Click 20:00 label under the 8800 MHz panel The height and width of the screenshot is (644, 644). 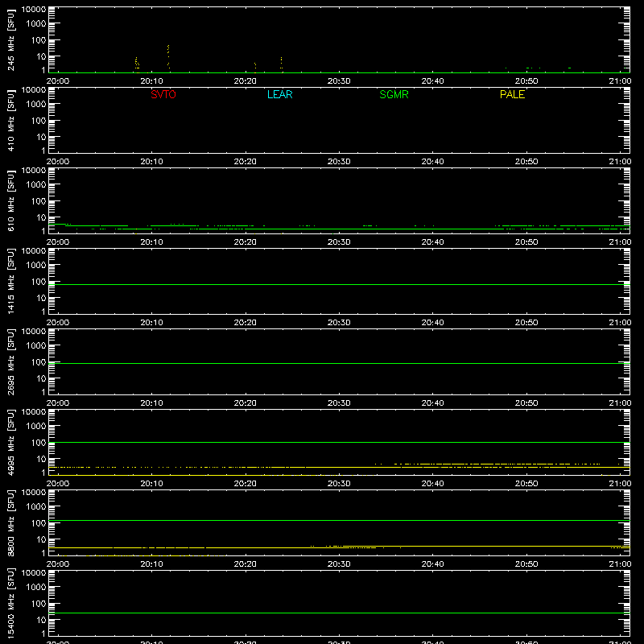57,564
